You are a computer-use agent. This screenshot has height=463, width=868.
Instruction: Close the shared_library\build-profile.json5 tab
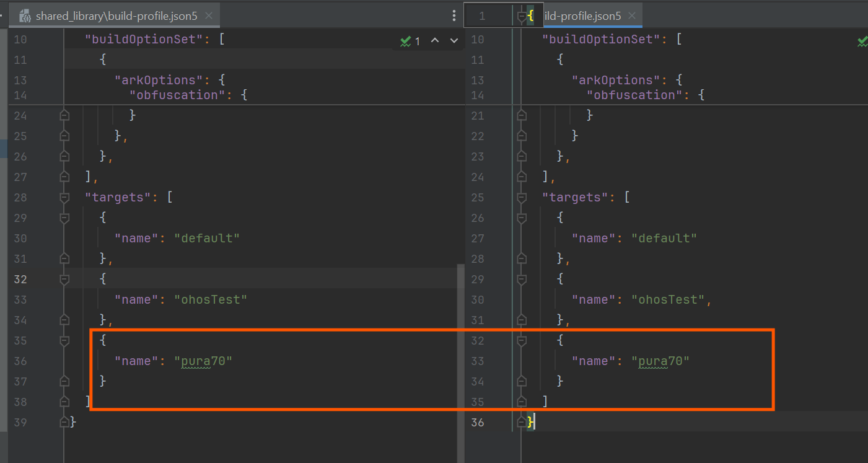pos(209,16)
